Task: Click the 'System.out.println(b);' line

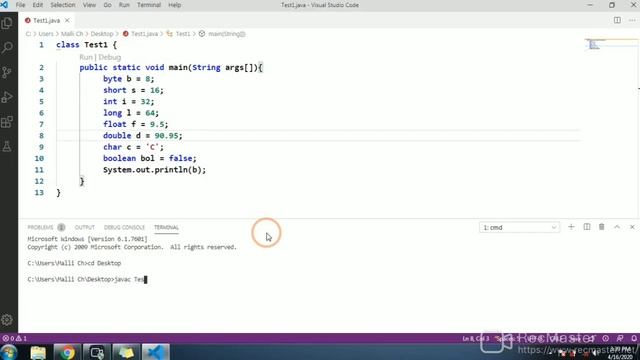Action: [x=154, y=170]
